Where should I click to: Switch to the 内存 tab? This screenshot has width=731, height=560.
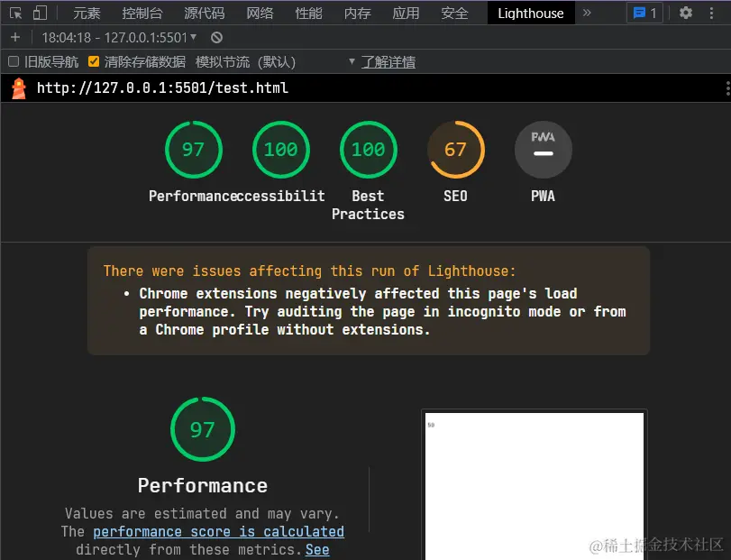coord(358,13)
